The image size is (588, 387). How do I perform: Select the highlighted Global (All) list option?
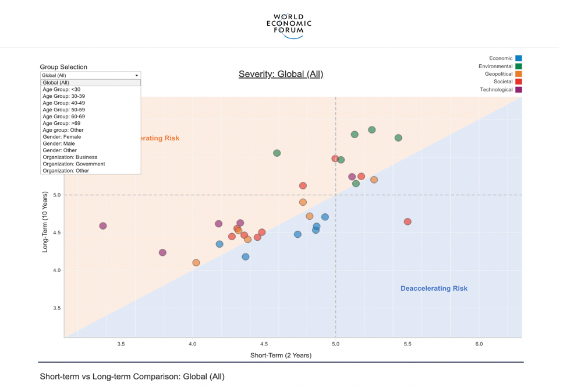coord(90,83)
